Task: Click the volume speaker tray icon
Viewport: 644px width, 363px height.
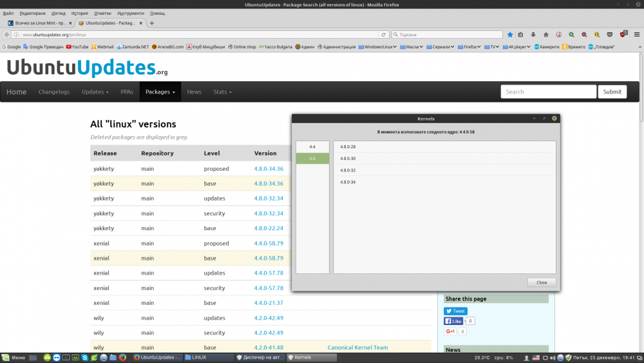Action: (553, 358)
